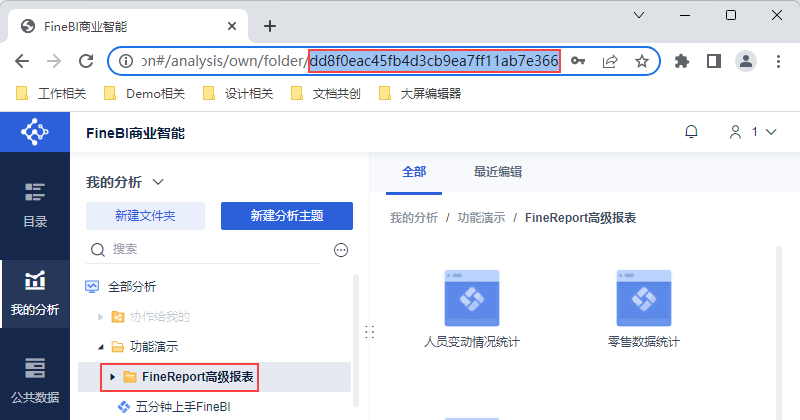Close the FineBI商业智能 browser tab
800x420 pixels.
point(232,26)
